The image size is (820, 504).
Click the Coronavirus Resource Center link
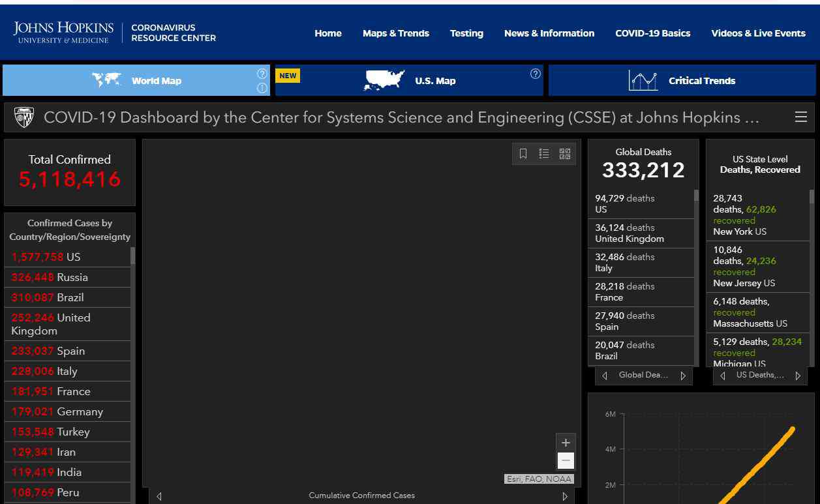[174, 33]
